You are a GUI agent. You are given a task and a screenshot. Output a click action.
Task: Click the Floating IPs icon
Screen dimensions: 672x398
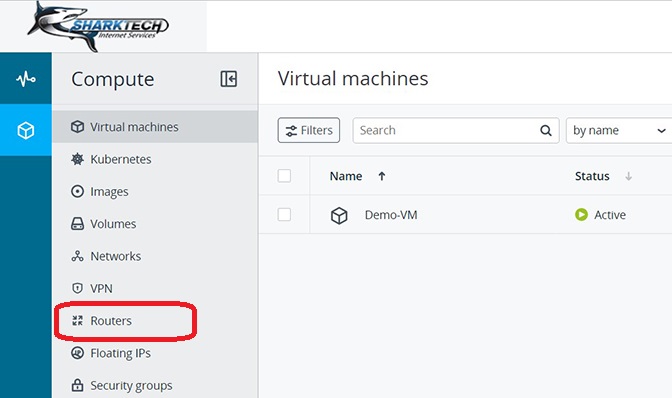pyautogui.click(x=77, y=353)
